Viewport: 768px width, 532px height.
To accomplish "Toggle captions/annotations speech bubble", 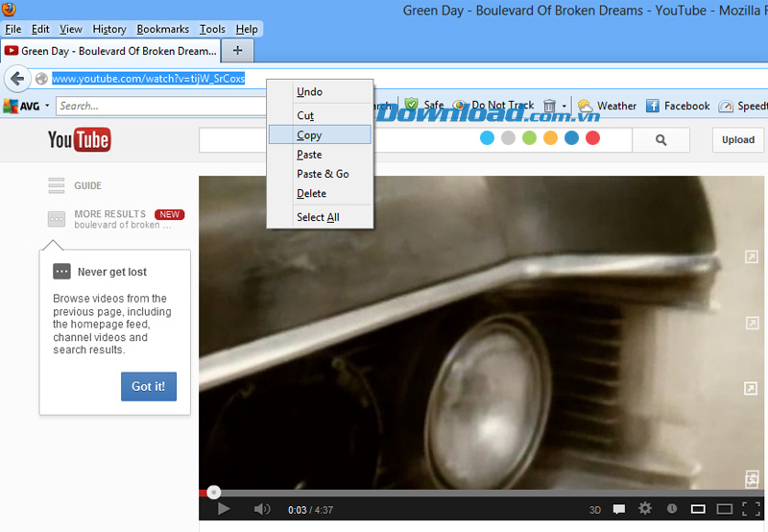I will coord(620,509).
